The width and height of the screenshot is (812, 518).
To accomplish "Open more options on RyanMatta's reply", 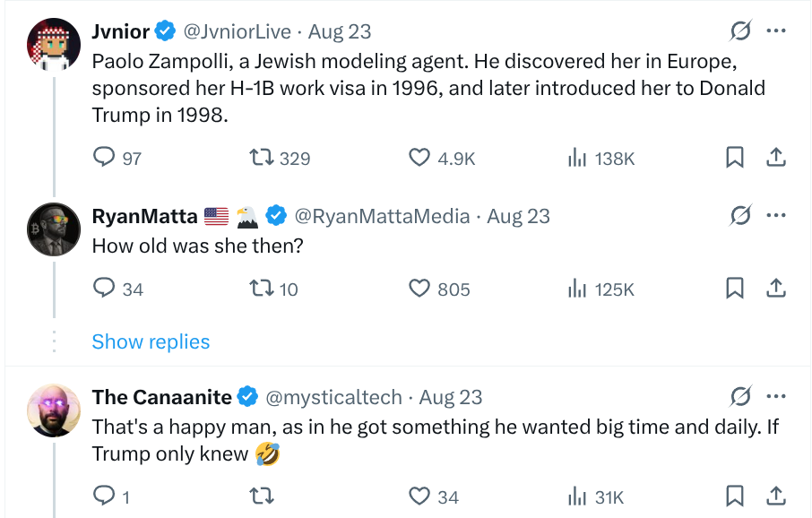I will click(x=776, y=215).
